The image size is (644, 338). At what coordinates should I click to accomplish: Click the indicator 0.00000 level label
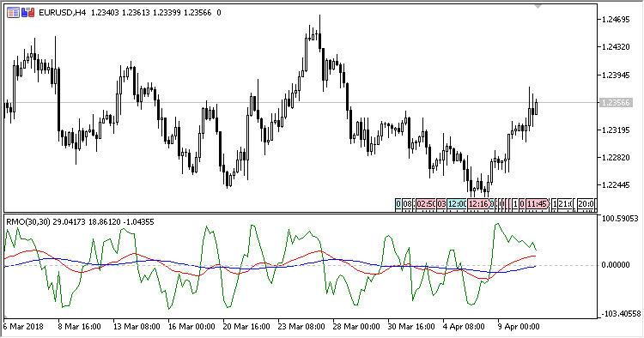point(616,265)
